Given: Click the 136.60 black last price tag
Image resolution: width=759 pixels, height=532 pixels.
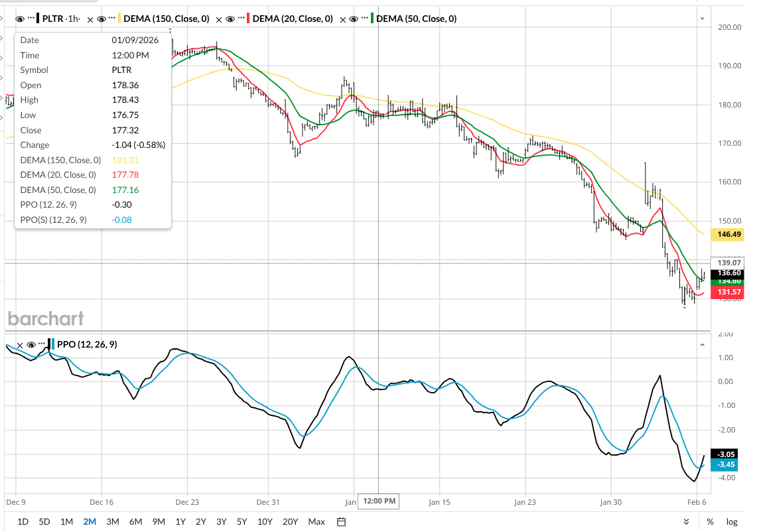Looking at the screenshot, I should [728, 273].
